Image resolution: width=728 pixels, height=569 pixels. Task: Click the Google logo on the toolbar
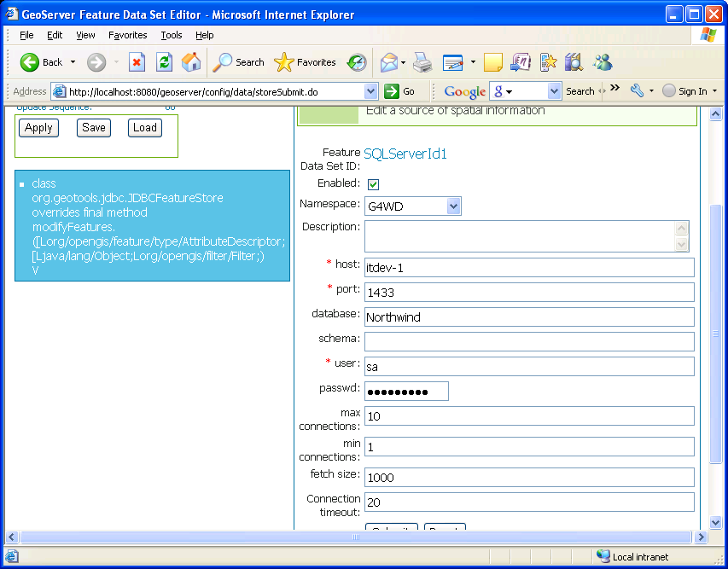(x=465, y=91)
